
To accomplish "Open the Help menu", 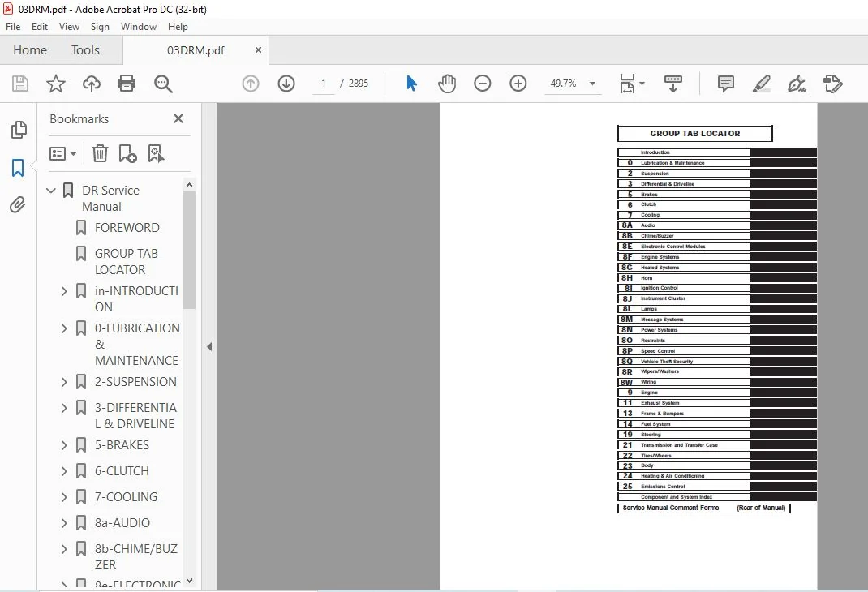I will click(x=178, y=27).
